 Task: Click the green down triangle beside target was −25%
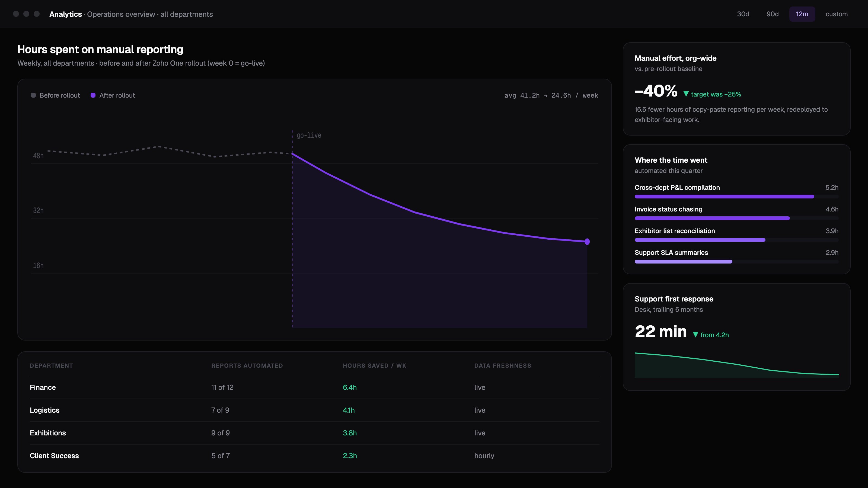pyautogui.click(x=686, y=94)
